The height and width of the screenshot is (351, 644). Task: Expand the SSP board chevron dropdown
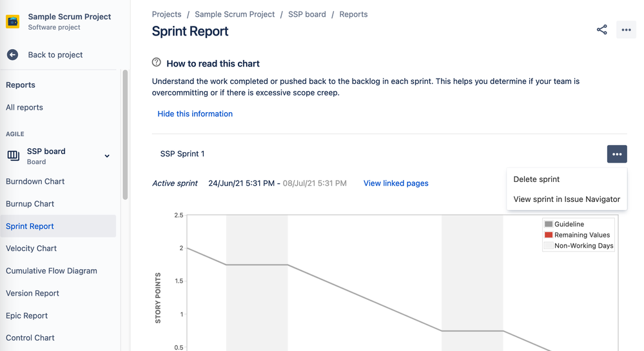click(107, 155)
